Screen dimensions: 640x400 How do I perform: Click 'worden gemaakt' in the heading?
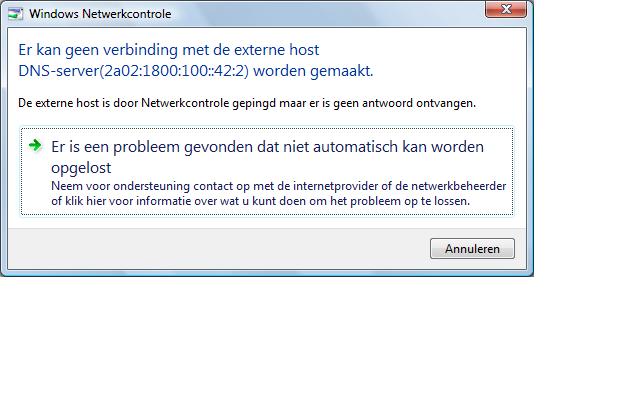(x=322, y=71)
